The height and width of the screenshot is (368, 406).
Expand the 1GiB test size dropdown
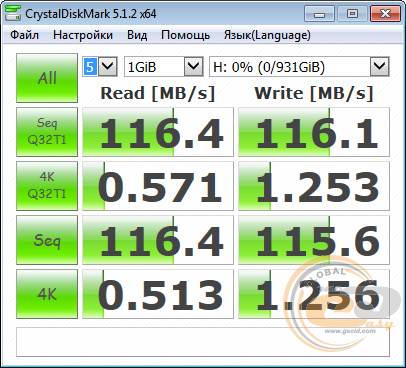coord(164,67)
